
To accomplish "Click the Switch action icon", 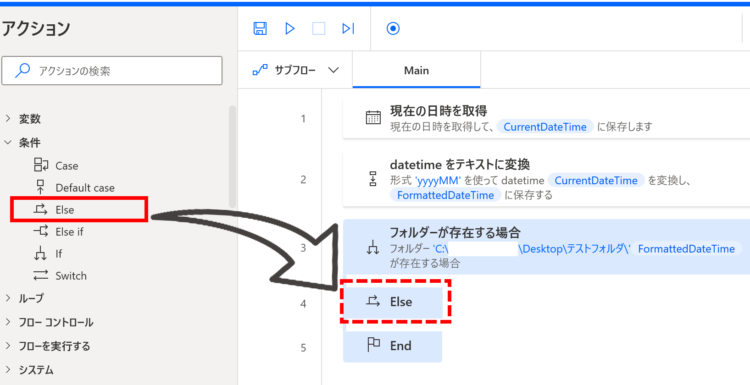I will 41,275.
